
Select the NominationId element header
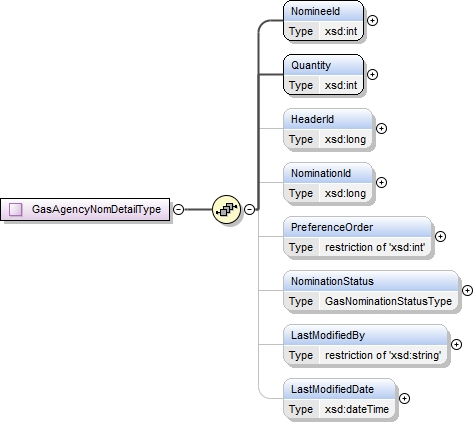[328, 173]
